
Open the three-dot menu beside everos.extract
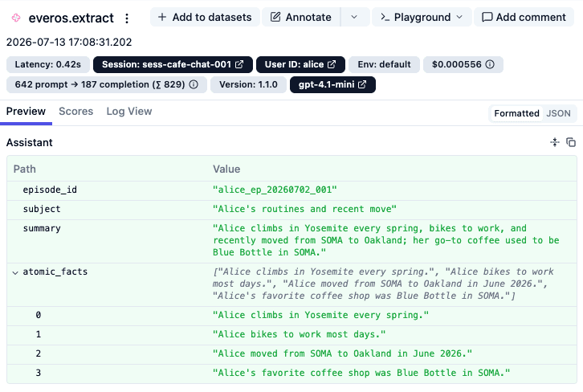(x=127, y=18)
